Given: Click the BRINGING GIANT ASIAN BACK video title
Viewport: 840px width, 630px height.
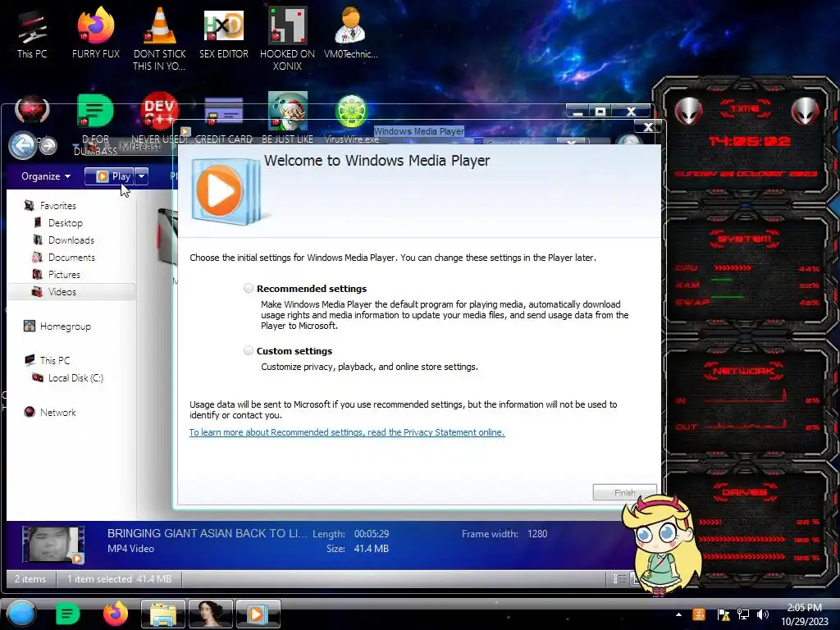Looking at the screenshot, I should tap(208, 533).
